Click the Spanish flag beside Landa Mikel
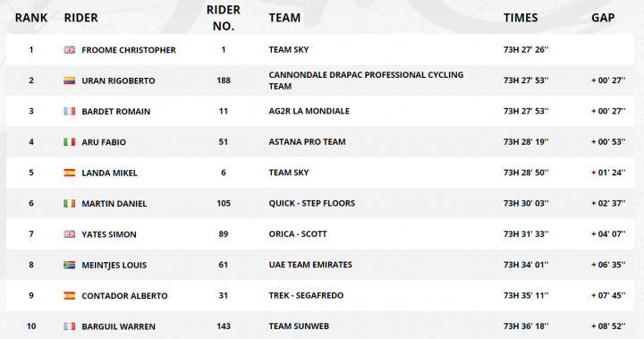 coord(69,173)
